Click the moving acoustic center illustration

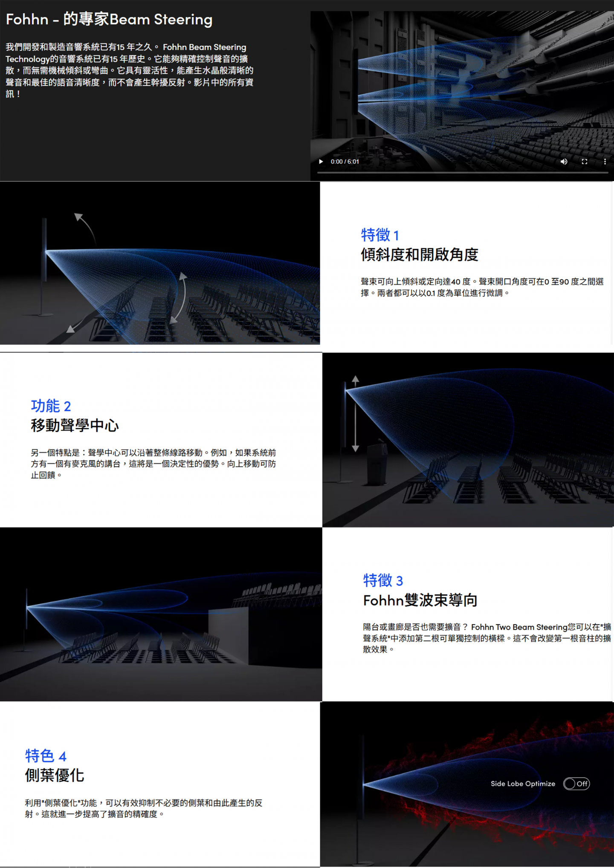coord(468,440)
